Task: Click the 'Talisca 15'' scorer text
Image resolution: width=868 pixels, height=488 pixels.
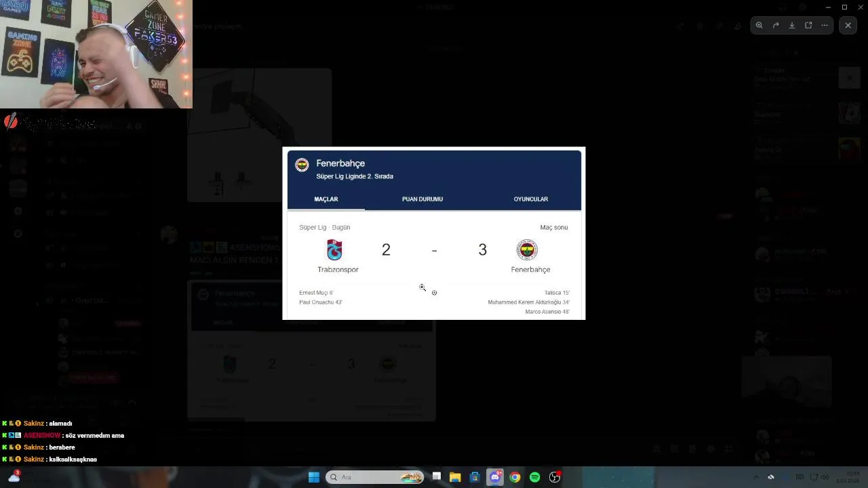Action: pos(557,293)
